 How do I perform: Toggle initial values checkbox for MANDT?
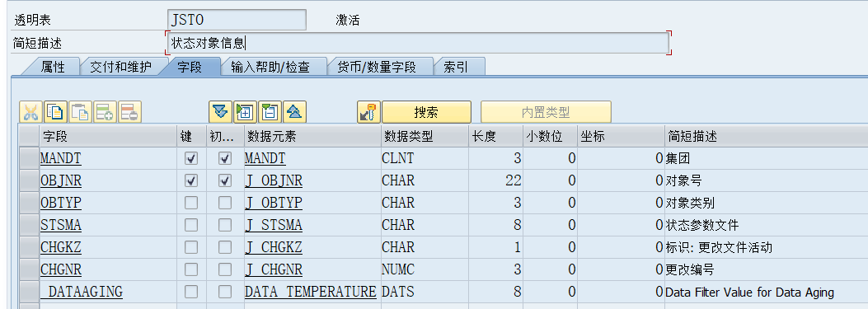pyautogui.click(x=225, y=158)
